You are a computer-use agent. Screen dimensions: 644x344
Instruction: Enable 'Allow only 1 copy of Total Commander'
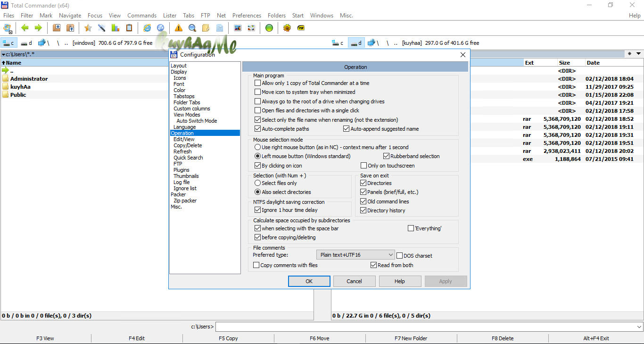pyautogui.click(x=258, y=83)
